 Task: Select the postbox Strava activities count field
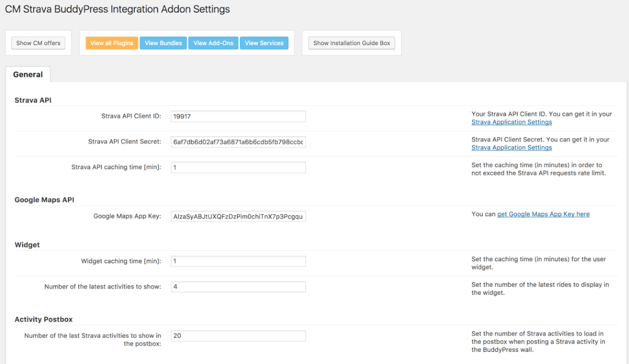click(238, 336)
